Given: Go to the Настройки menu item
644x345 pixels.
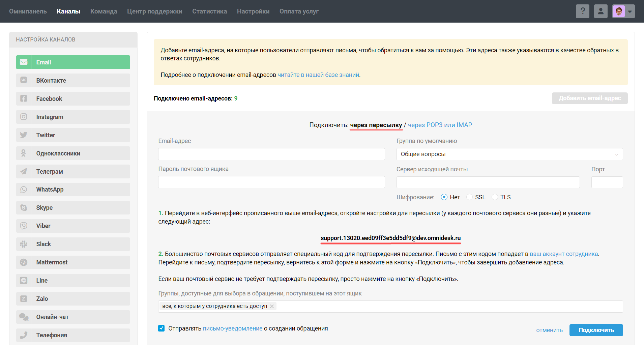Looking at the screenshot, I should pos(253,11).
